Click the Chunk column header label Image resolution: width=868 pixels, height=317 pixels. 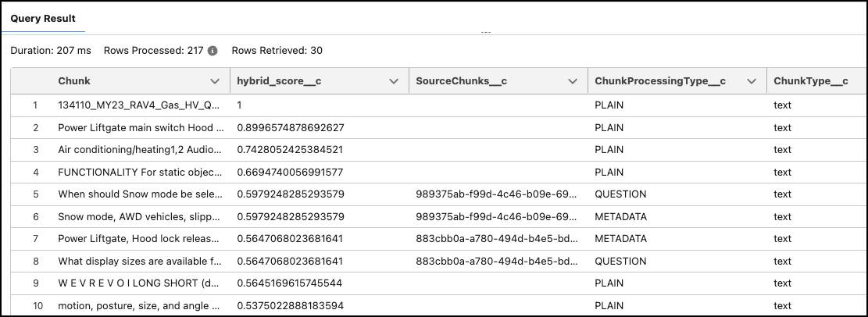coord(74,81)
